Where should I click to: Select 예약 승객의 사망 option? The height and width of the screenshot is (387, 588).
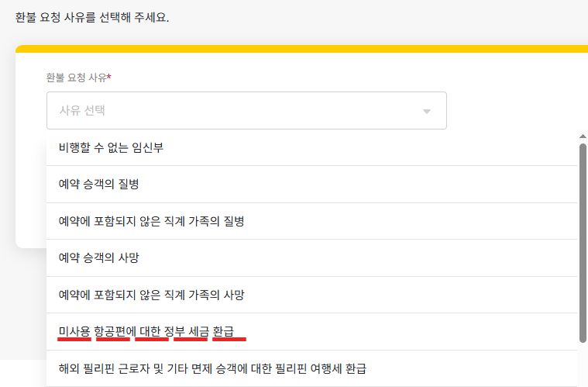tap(311, 258)
